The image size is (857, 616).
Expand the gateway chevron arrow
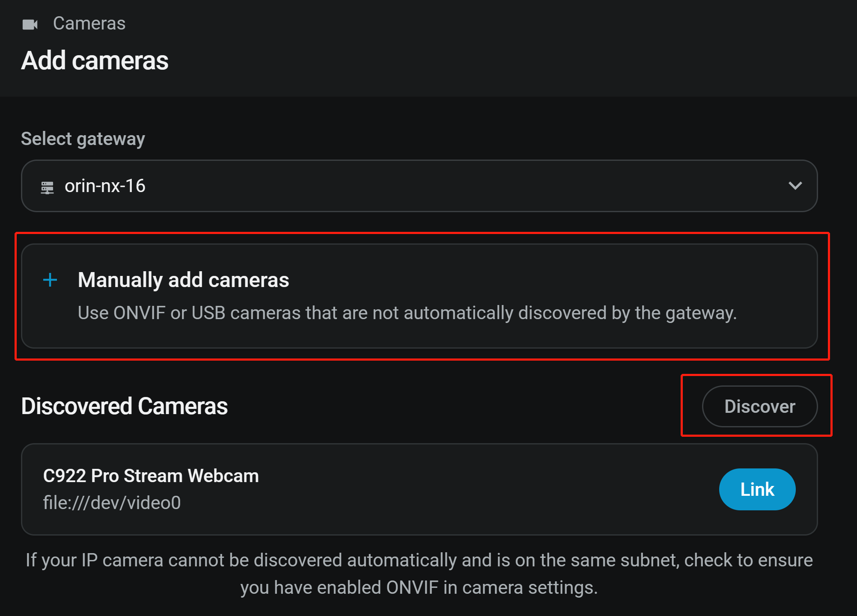[x=795, y=186]
